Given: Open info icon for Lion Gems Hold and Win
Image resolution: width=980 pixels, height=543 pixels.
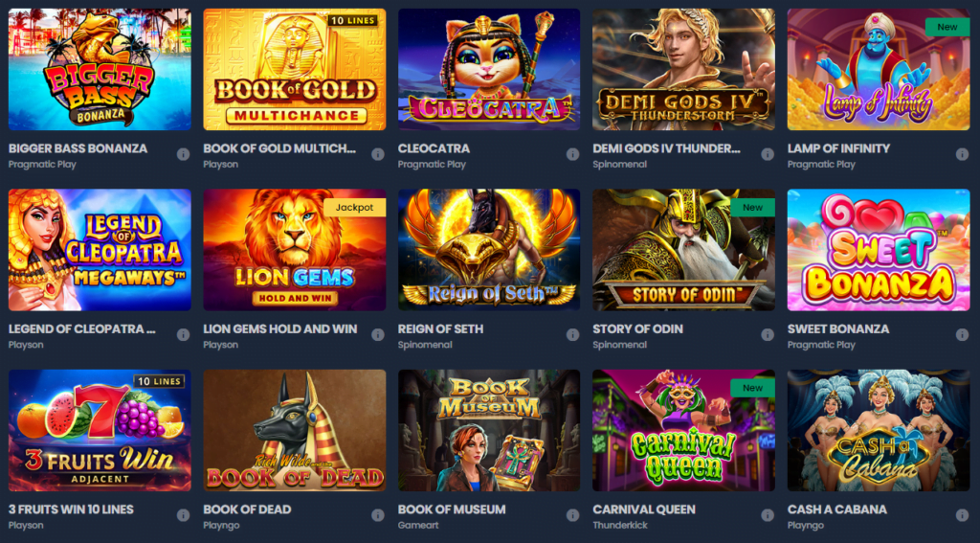Looking at the screenshot, I should [377, 334].
